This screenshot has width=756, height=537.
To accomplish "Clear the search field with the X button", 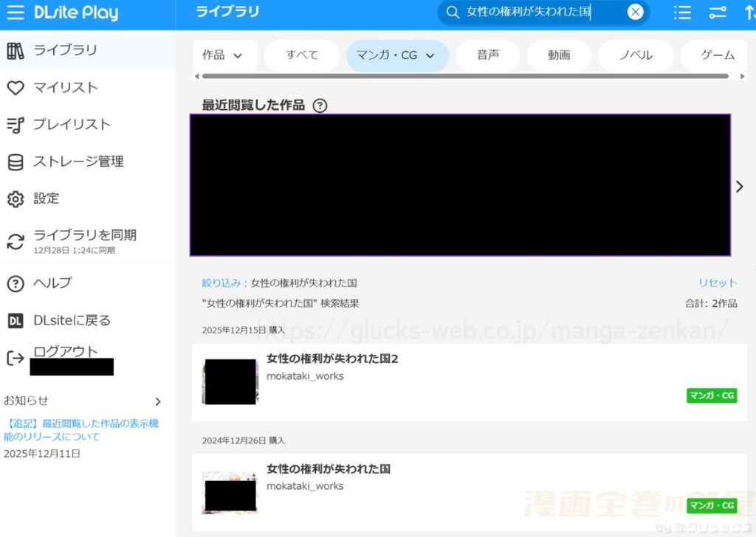I will tap(635, 13).
